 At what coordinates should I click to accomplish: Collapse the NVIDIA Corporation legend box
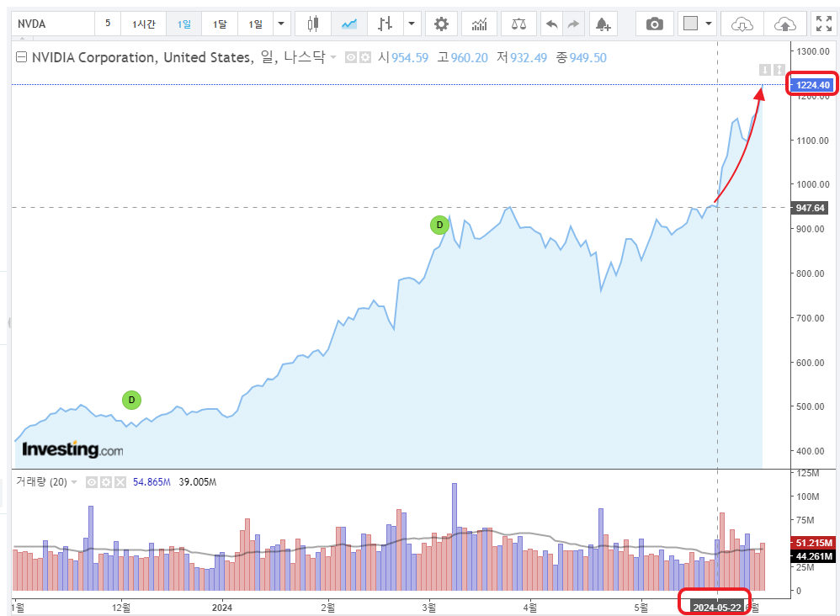(21, 56)
